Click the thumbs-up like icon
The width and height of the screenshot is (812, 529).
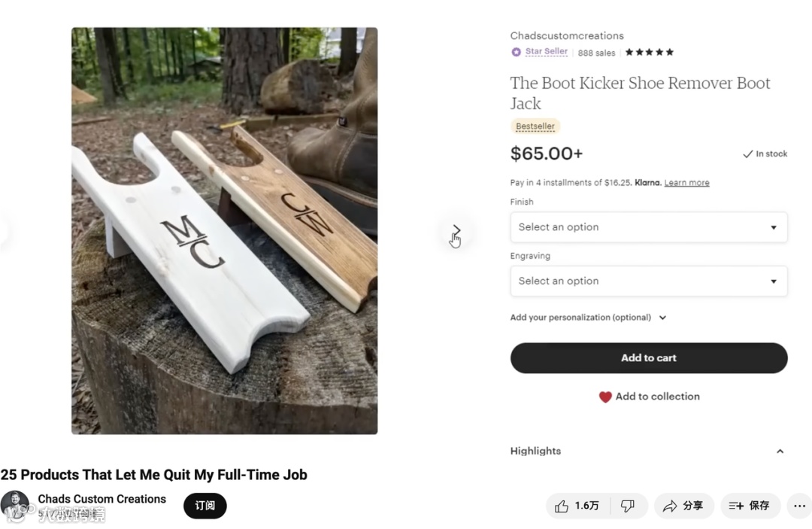coord(562,506)
